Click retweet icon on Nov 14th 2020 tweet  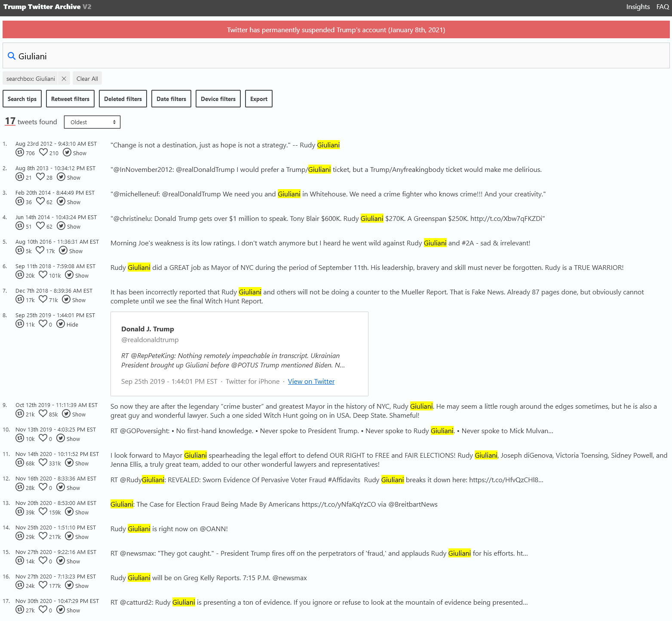pos(20,462)
